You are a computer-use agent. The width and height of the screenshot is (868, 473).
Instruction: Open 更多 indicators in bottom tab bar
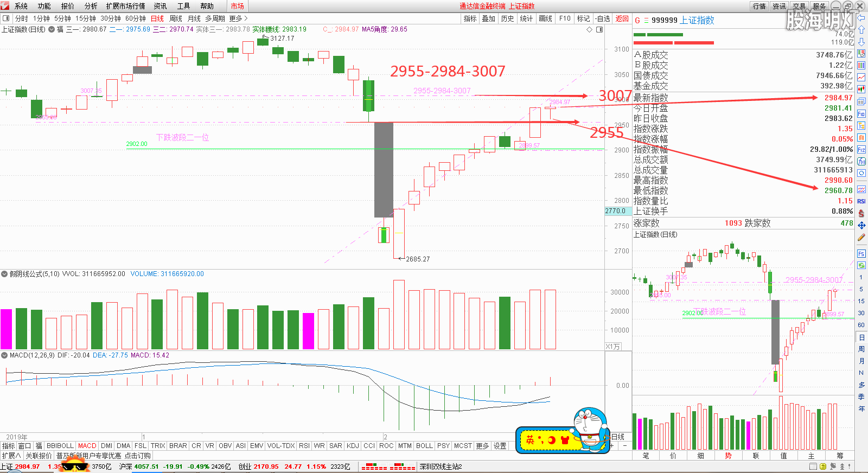coord(482,446)
